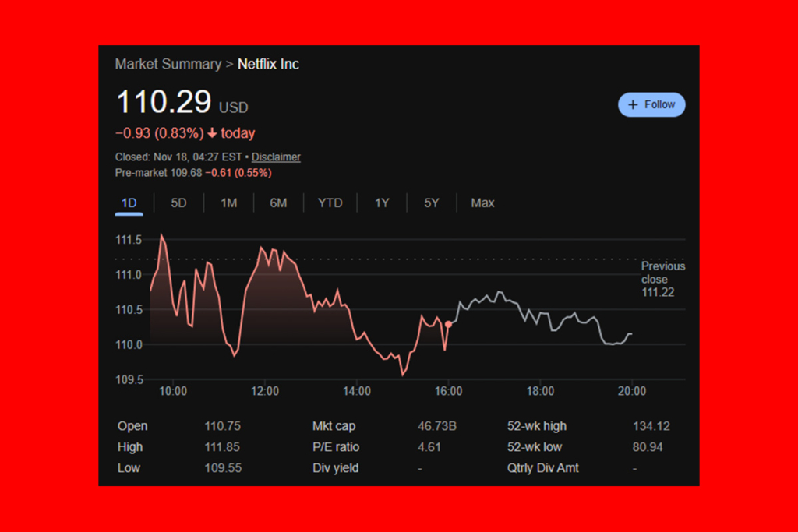The width and height of the screenshot is (798, 532).
Task: Click the Netflix Inc breadcrumb title
Action: [268, 64]
